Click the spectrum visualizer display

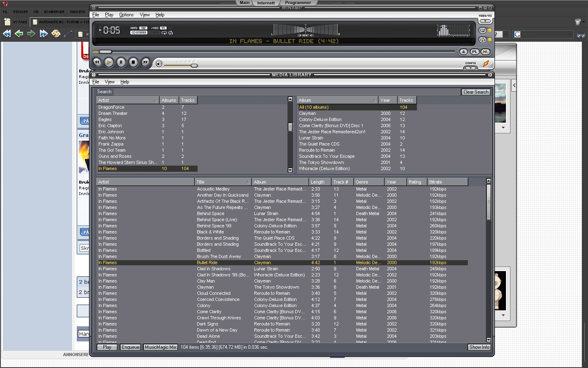[x=453, y=30]
